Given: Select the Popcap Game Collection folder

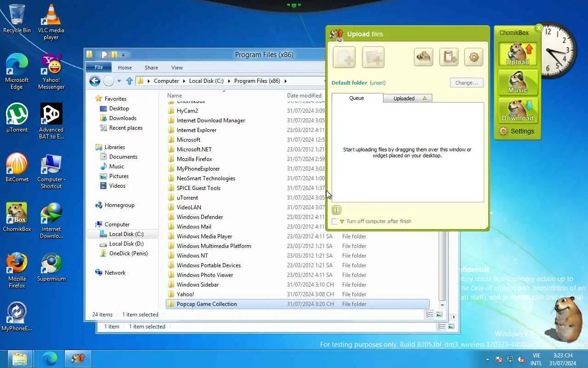Looking at the screenshot, I should click(x=298, y=304).
